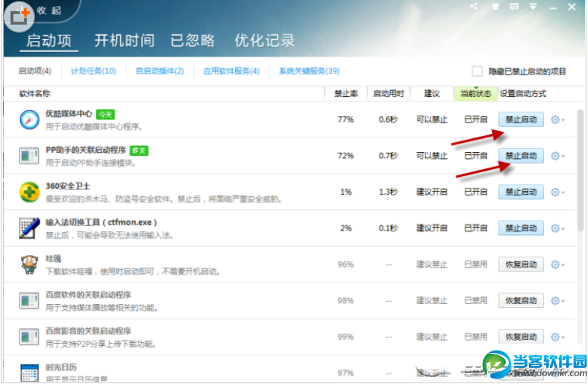Click the 1.3秒 startup time value
The height and width of the screenshot is (384, 588).
point(388,192)
